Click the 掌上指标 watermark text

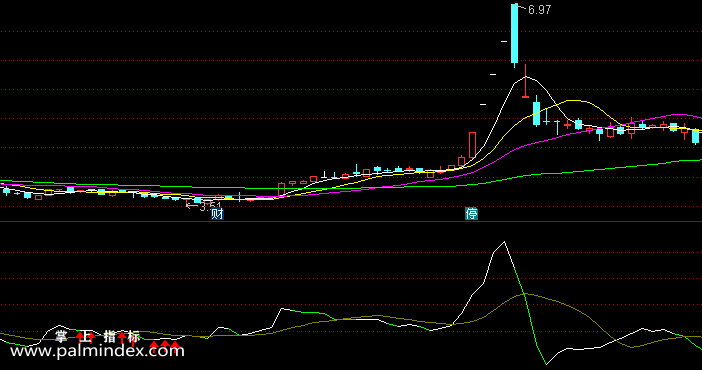(x=97, y=336)
